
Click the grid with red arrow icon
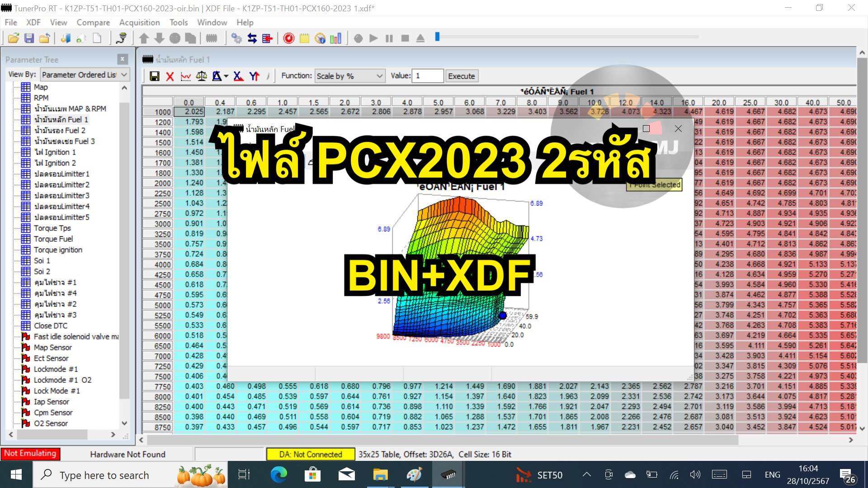(x=267, y=38)
